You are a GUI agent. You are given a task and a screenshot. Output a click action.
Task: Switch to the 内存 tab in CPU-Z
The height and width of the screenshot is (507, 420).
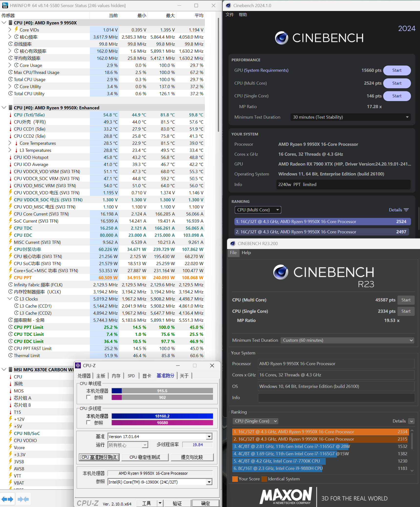tap(116, 376)
